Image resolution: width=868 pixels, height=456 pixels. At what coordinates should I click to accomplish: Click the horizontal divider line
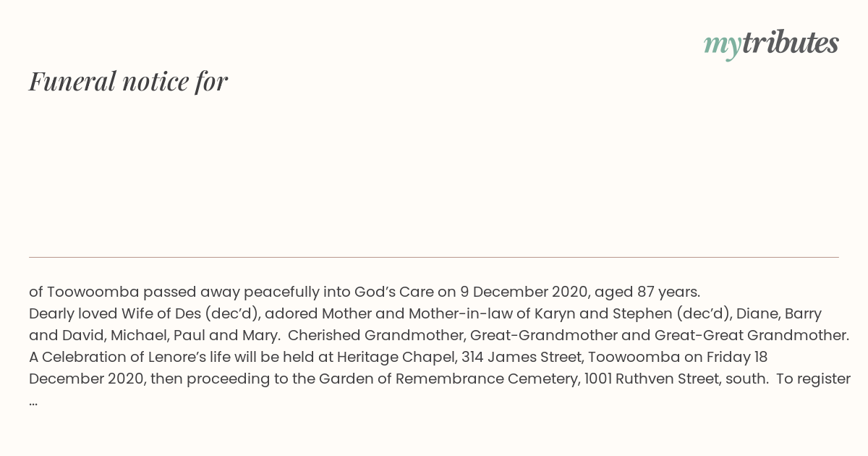(x=434, y=257)
